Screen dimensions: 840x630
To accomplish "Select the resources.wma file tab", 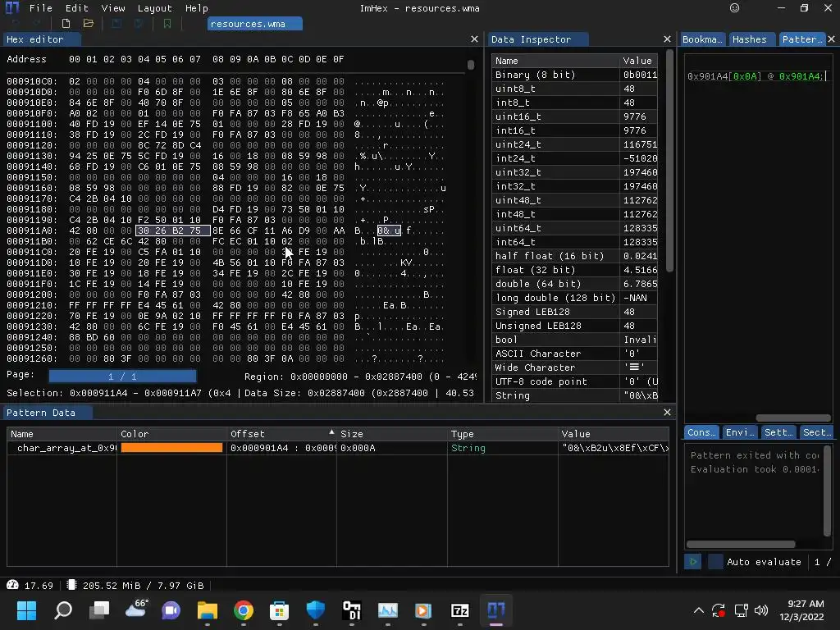I will click(255, 24).
